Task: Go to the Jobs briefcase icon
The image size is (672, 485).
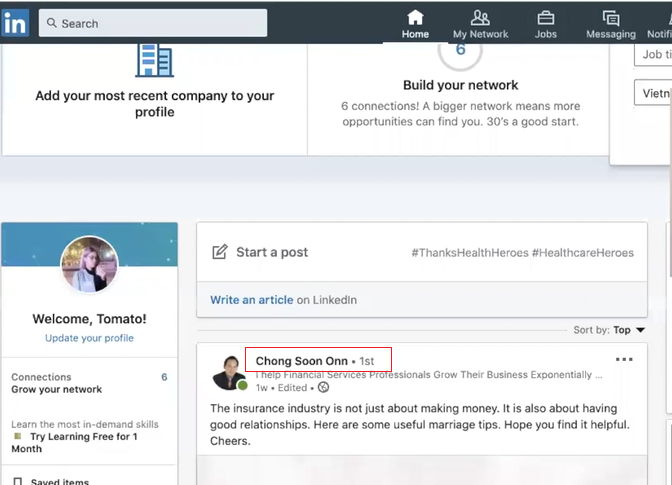Action: click(x=545, y=18)
